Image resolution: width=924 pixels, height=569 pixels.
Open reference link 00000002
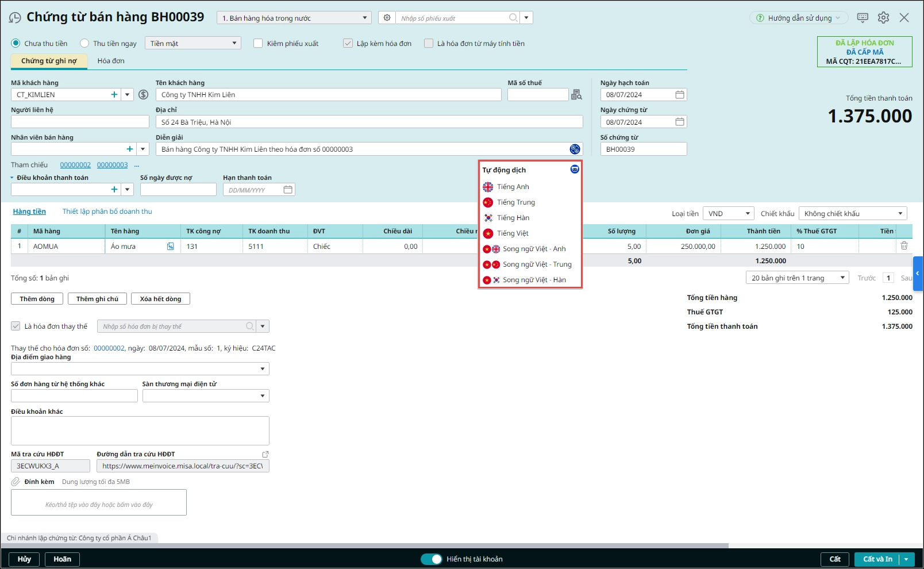point(75,165)
